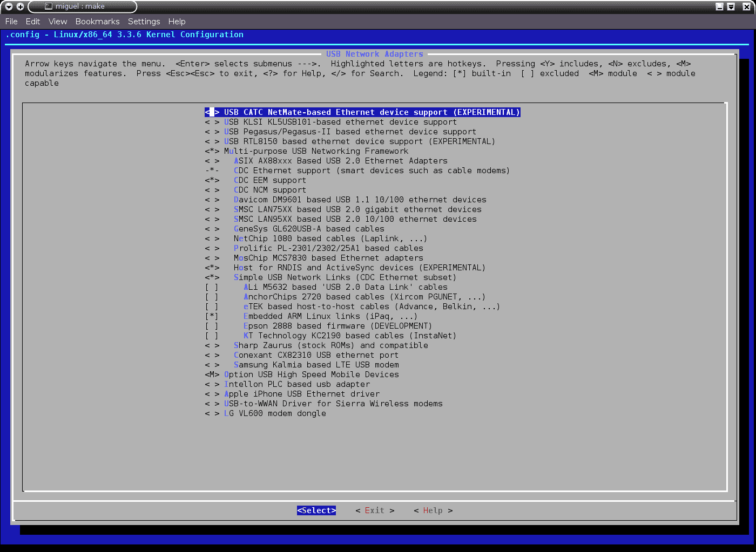Select Prolific PL-2301/2302/25A1 based cables row
Screen dimensions: 756x552
click(314, 248)
